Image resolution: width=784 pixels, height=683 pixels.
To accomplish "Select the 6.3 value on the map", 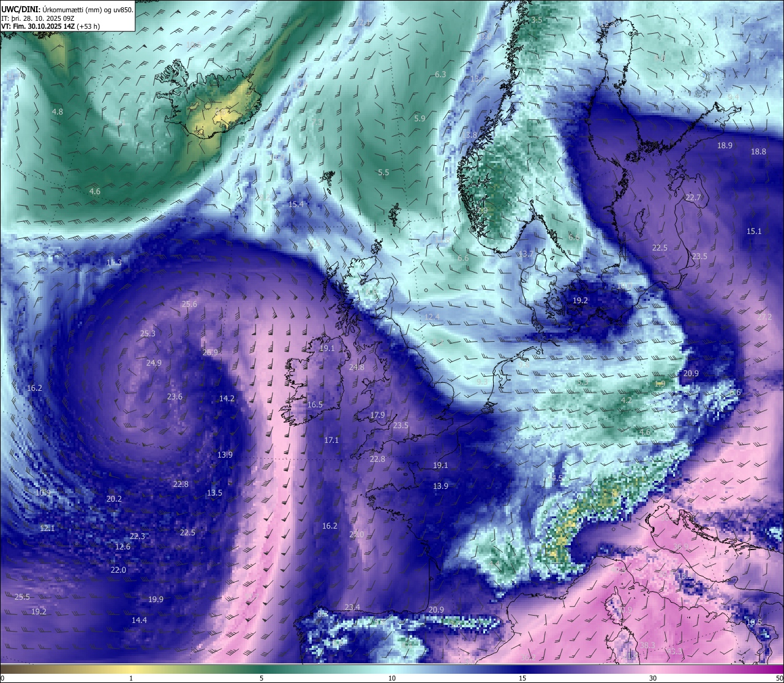I will 440,74.
